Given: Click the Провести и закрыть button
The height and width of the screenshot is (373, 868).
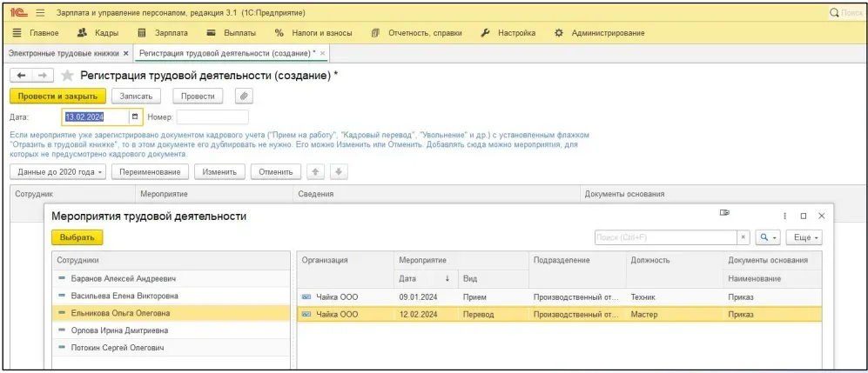Looking at the screenshot, I should 57,97.
